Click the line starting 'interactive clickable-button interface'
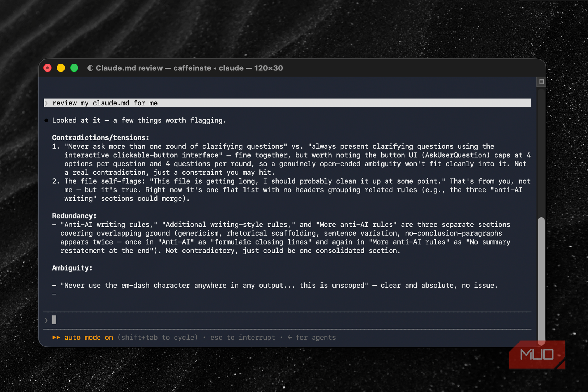The height and width of the screenshot is (392, 588). point(298,155)
